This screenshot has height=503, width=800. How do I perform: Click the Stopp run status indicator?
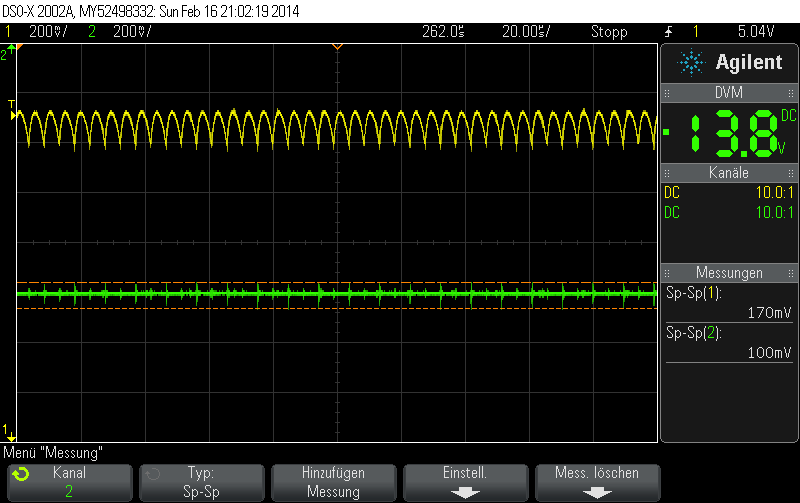(x=609, y=32)
